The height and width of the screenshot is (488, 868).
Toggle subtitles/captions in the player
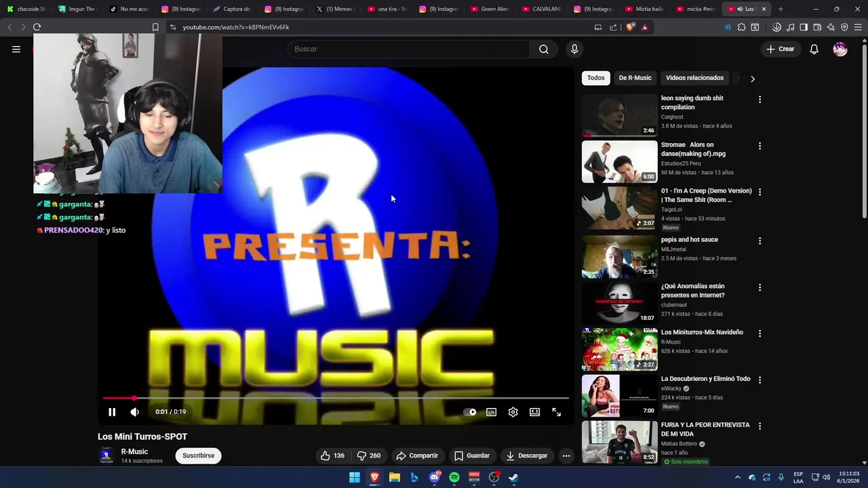[491, 411]
